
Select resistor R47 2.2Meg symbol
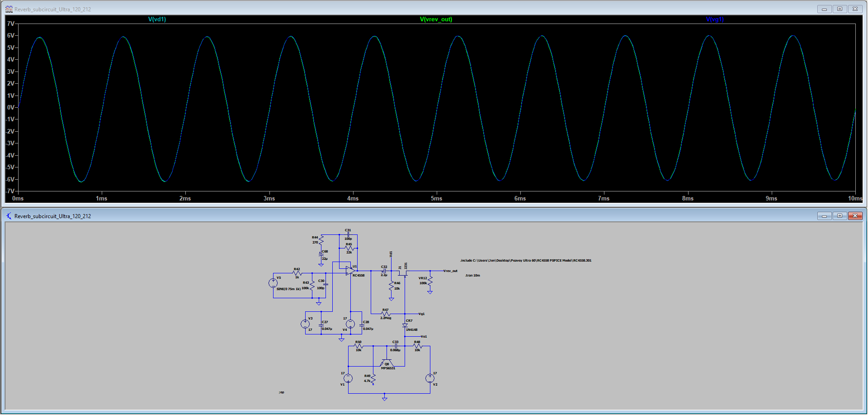click(x=385, y=314)
